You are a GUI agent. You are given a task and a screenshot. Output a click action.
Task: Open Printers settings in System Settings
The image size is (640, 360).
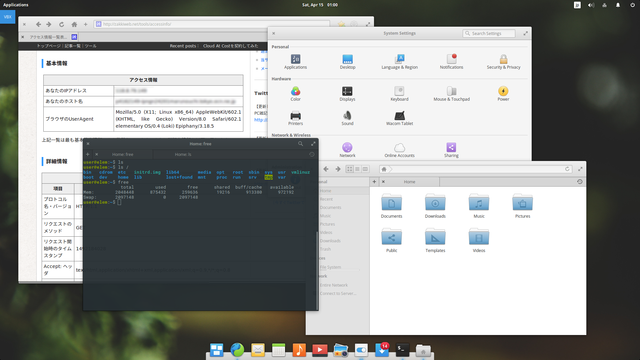point(295,118)
